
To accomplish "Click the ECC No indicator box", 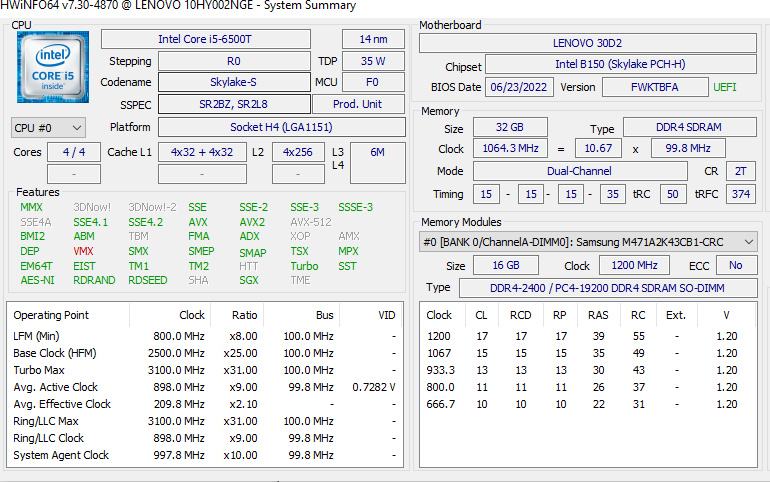I will (736, 265).
